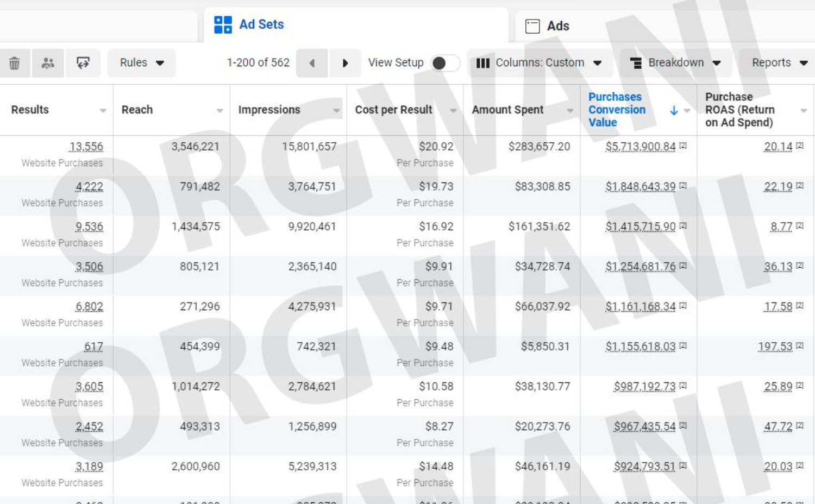This screenshot has height=504, width=815.
Task: Click footnote [2] next to 20.14 ROAS
Action: 800,146
